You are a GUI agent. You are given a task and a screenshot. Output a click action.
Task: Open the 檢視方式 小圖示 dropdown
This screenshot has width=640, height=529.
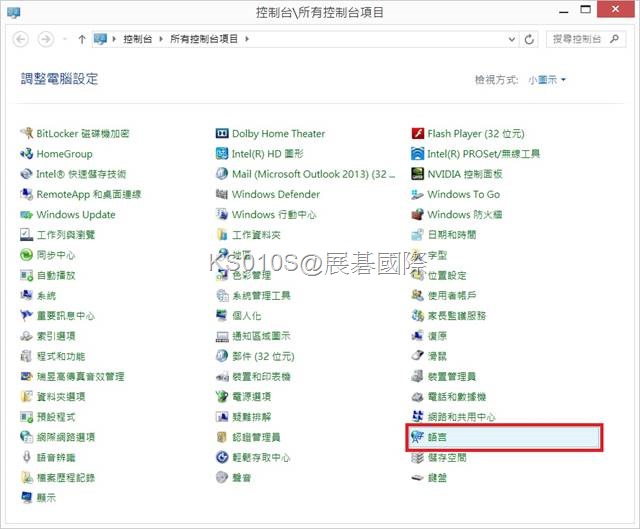(547, 80)
